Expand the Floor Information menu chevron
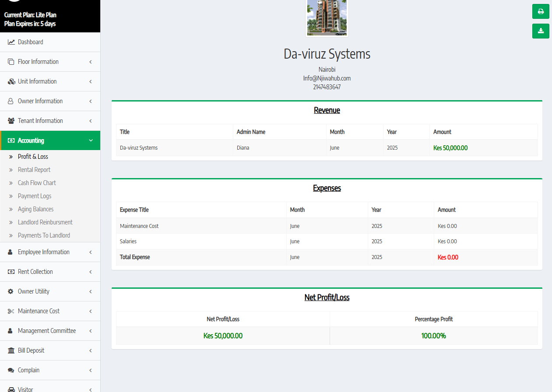 91,62
